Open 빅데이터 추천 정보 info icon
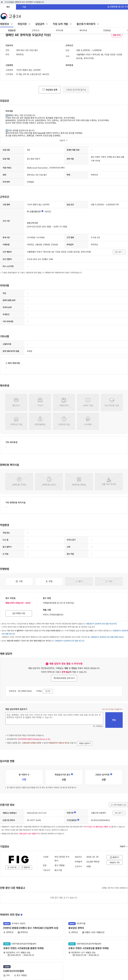Viewport: 128px width, 980px height. tap(21, 915)
